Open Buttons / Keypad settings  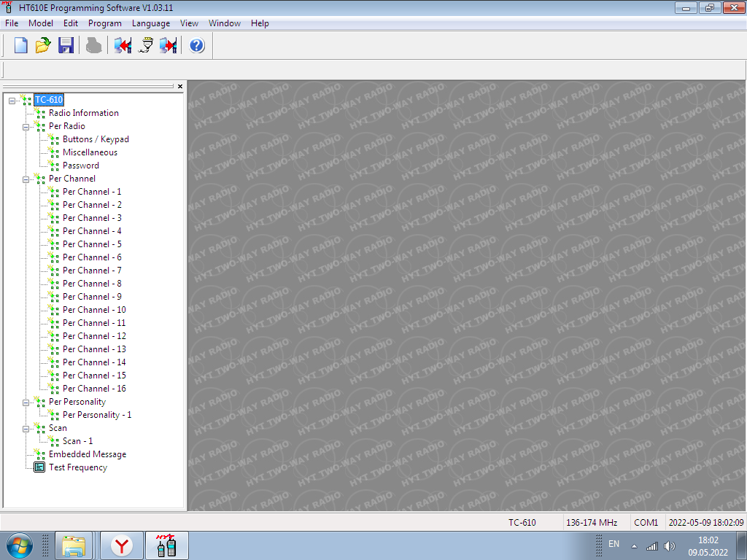coord(96,139)
